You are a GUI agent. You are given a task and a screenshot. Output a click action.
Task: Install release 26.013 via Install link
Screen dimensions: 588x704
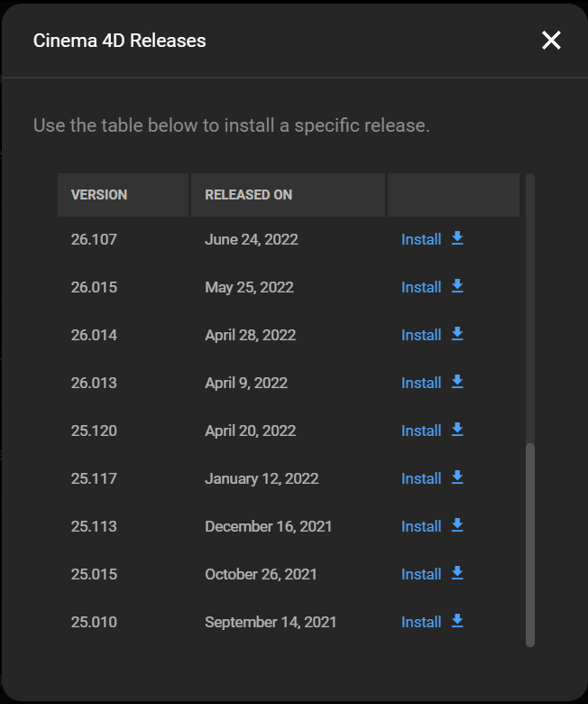coord(421,383)
